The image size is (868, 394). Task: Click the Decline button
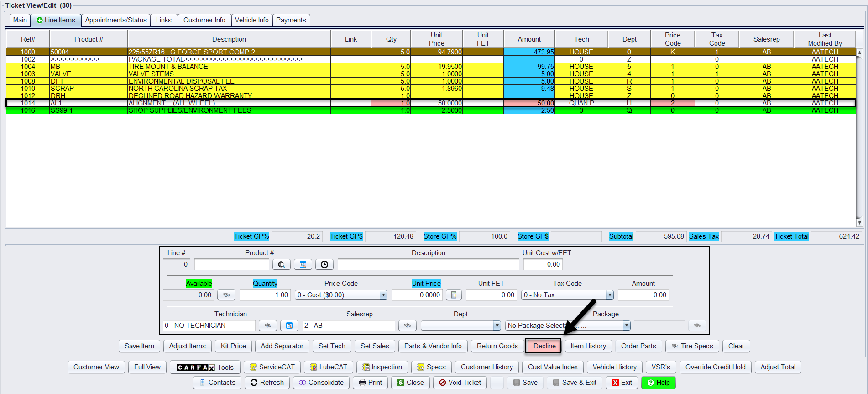tap(544, 346)
